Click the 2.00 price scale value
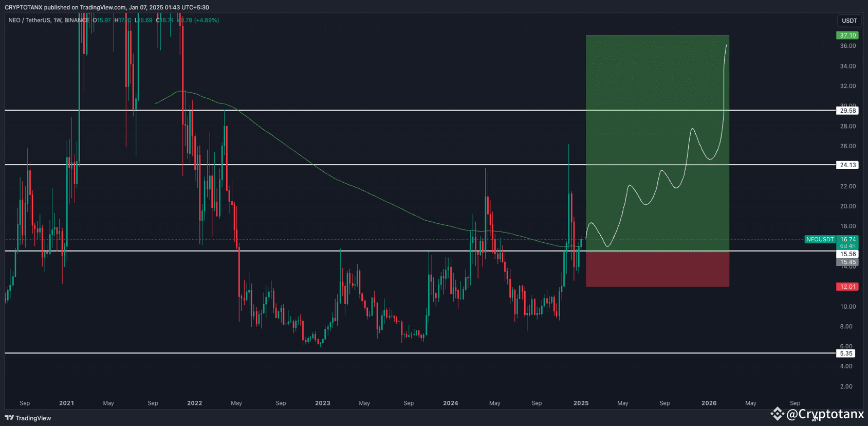The height and width of the screenshot is (426, 868). [x=846, y=386]
